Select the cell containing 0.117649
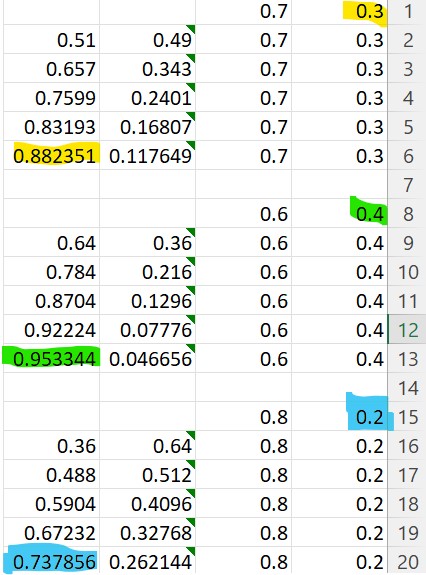This screenshot has height=575, width=426. (148, 156)
